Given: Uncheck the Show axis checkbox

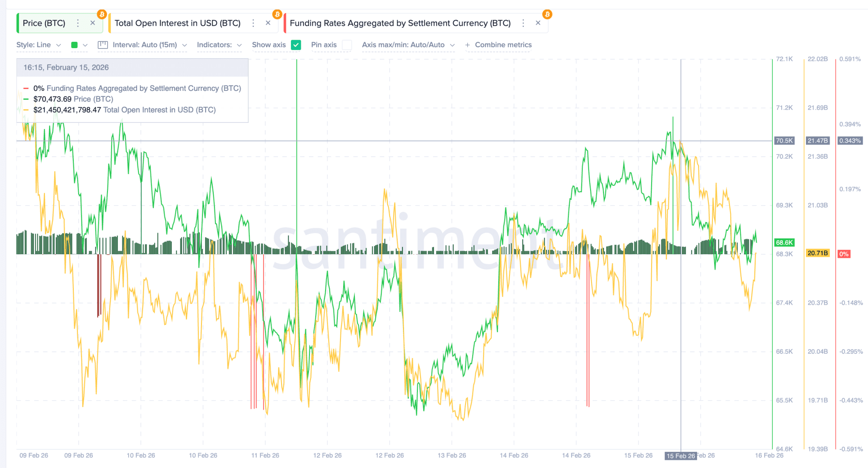Looking at the screenshot, I should coord(296,45).
